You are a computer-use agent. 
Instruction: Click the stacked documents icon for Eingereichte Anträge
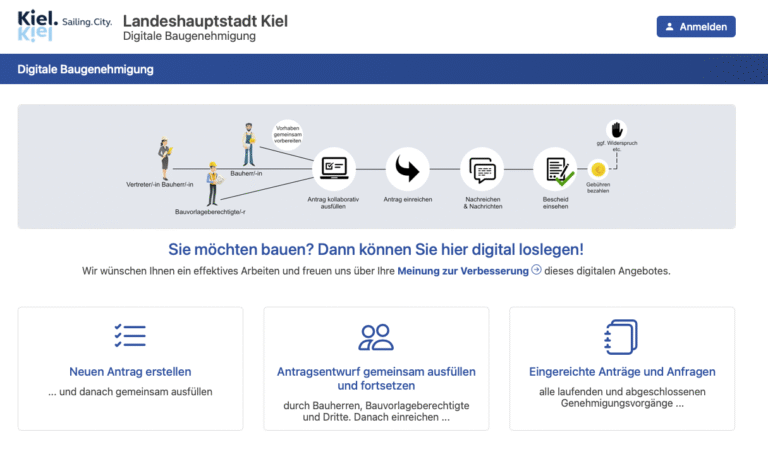coord(621,337)
